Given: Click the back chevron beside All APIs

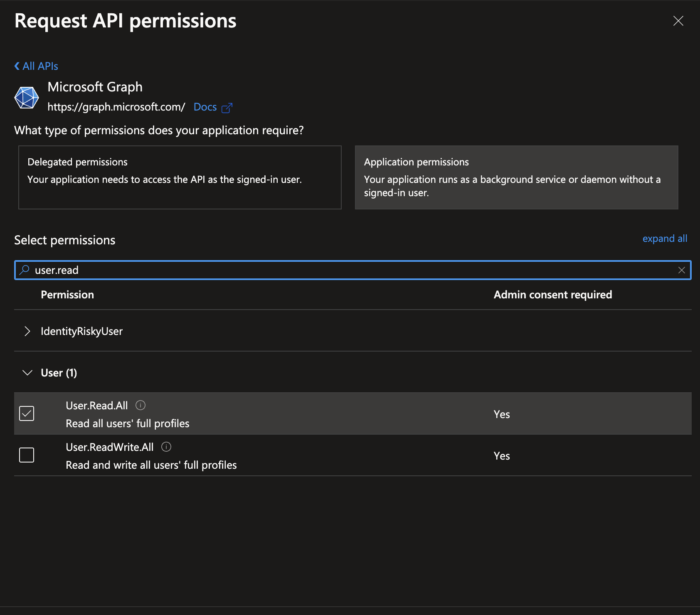Looking at the screenshot, I should pos(16,66).
